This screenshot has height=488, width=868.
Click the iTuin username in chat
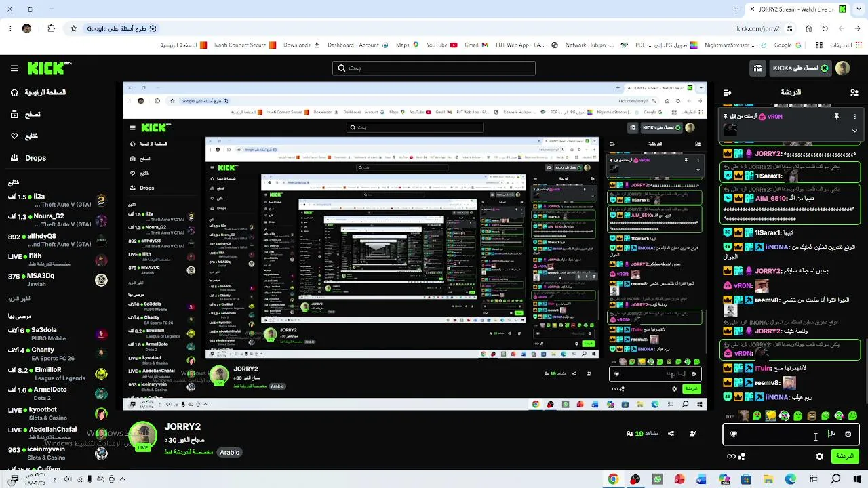pyautogui.click(x=763, y=368)
